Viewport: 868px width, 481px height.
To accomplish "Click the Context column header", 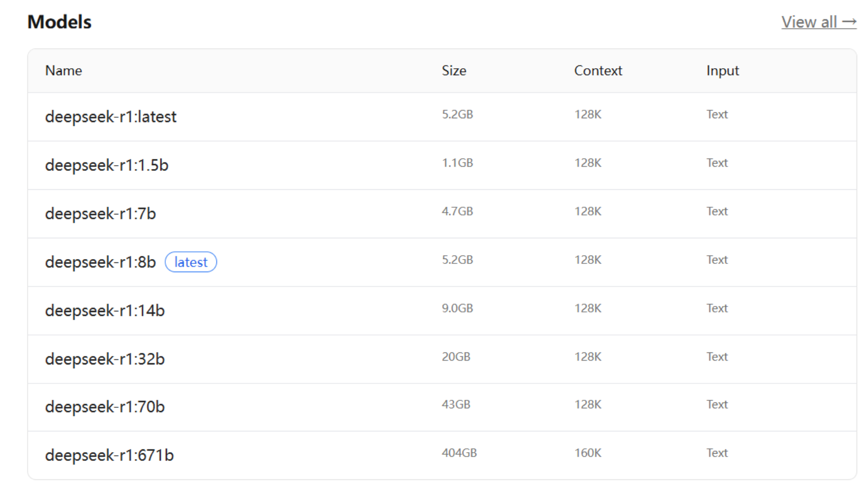I will click(598, 71).
